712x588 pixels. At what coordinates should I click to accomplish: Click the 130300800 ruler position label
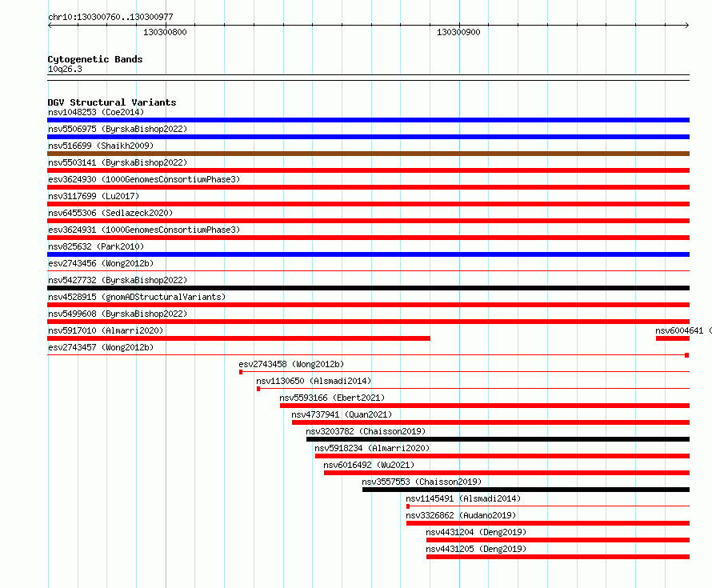tap(165, 32)
